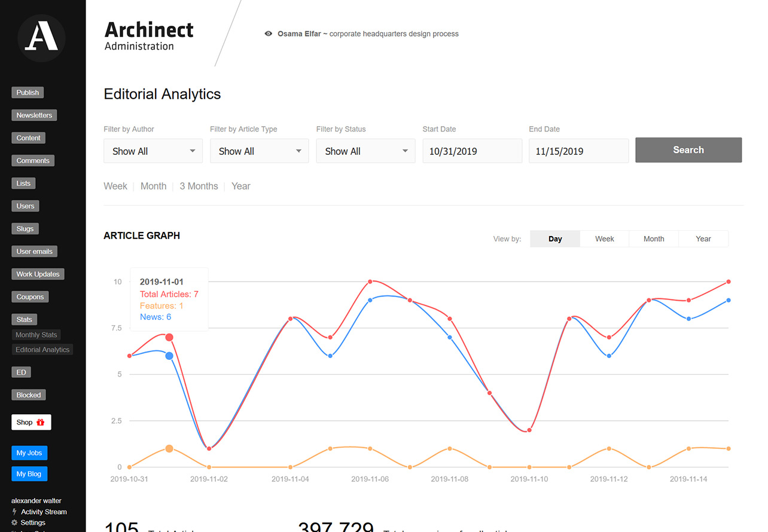Switch graph view to Week
768x532 pixels.
(605, 239)
